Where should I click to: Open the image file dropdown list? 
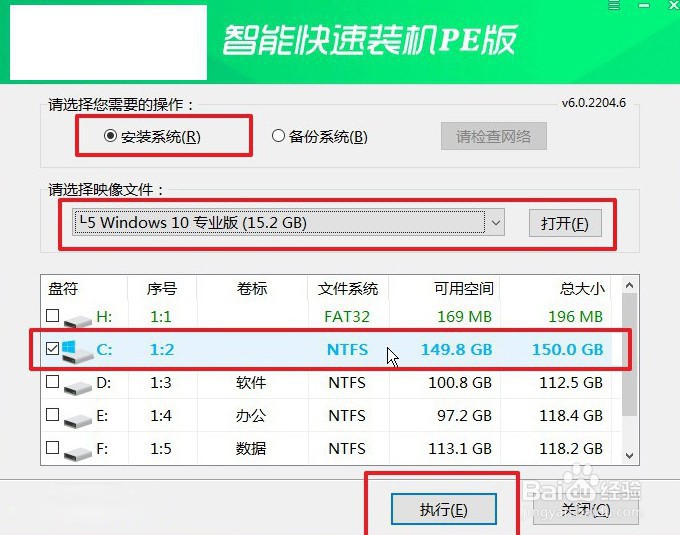pyautogui.click(x=496, y=223)
